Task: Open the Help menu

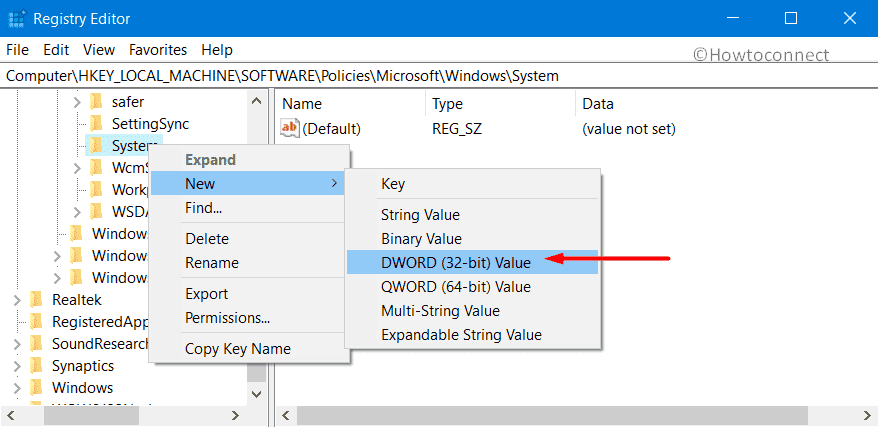Action: coord(217,50)
